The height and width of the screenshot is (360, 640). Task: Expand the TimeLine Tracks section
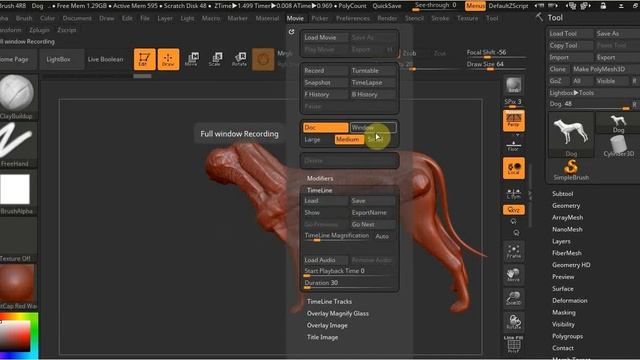pos(329,302)
